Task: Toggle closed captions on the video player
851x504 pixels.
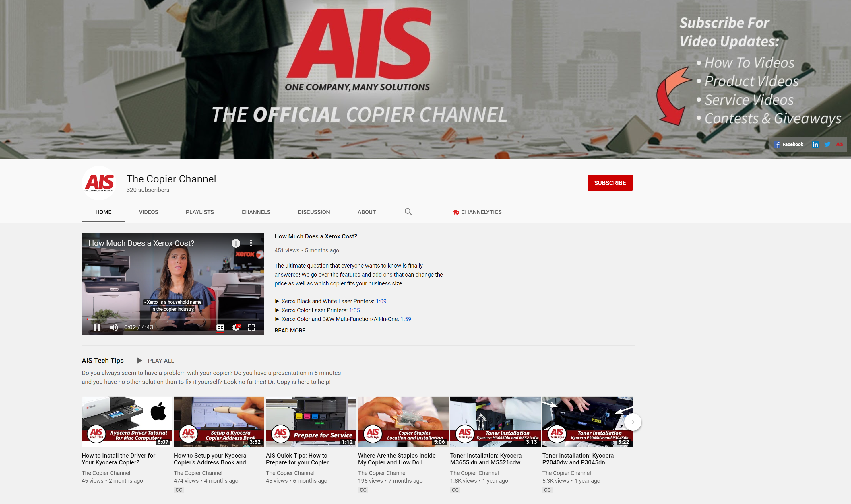Action: 220,327
